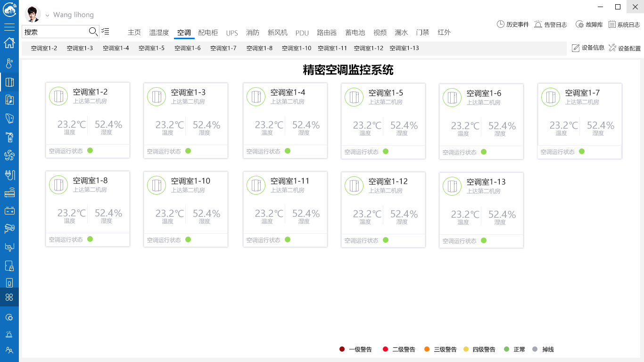Click the home icon in the left sidebar
The image size is (644, 362).
click(9, 43)
